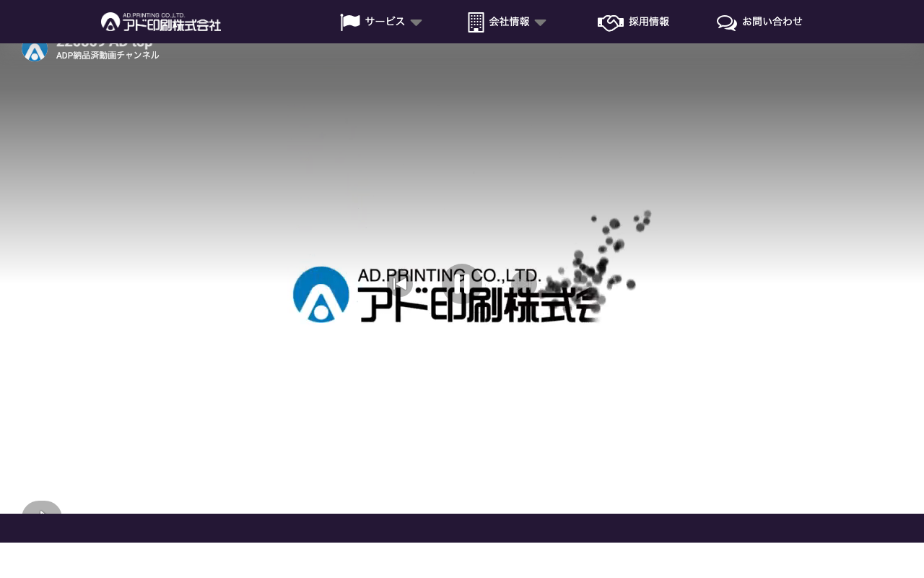
Task: Click the video title above channel name
Action: pos(105,45)
